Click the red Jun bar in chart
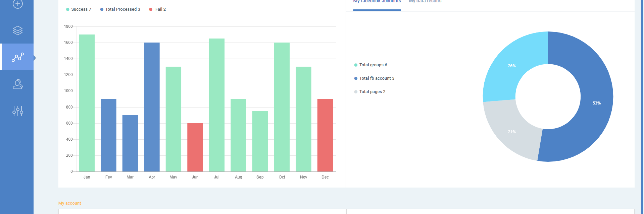This screenshot has height=214, width=644. click(x=195, y=147)
